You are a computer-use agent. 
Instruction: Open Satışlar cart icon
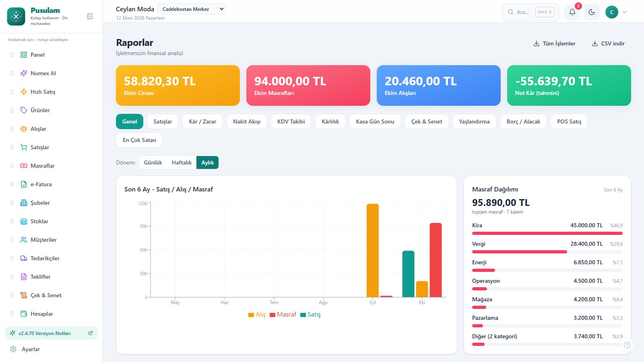pos(24,147)
